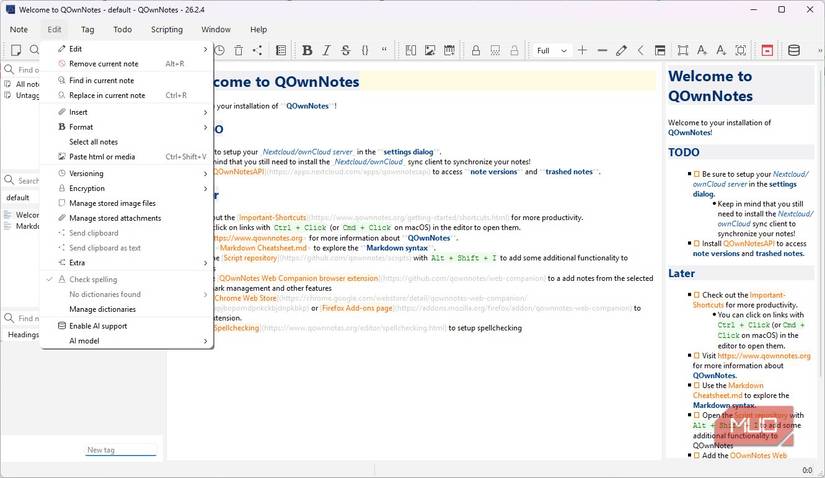Expand the Versioning submenu
825x478 pixels.
(x=126, y=173)
